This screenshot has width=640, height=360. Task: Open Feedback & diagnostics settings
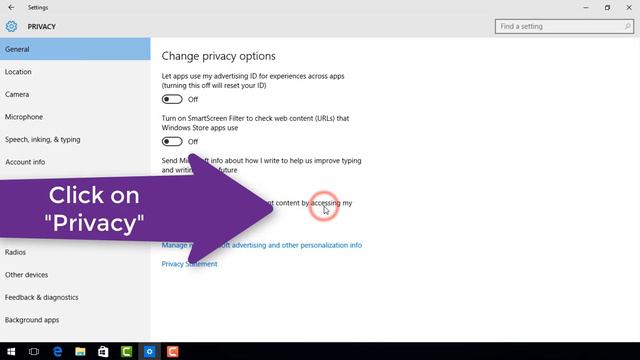75,297
